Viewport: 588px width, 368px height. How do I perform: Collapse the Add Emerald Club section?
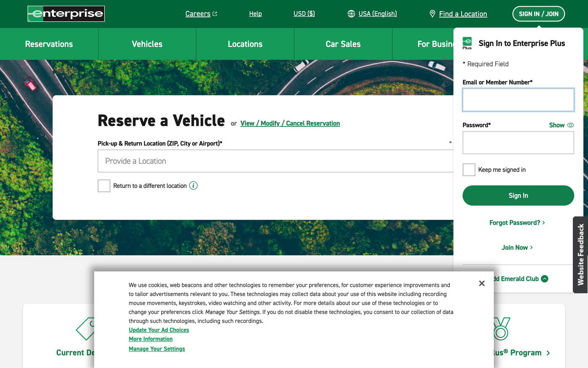pyautogui.click(x=545, y=278)
